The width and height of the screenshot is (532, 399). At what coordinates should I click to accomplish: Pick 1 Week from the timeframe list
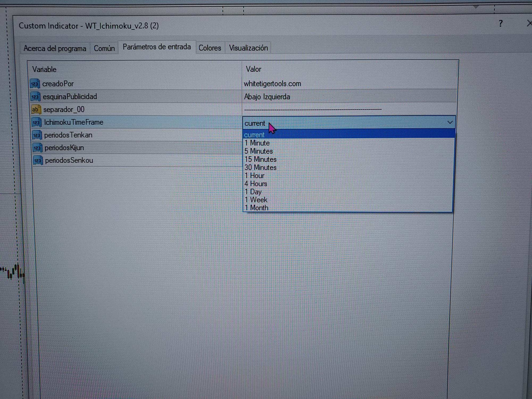point(256,200)
